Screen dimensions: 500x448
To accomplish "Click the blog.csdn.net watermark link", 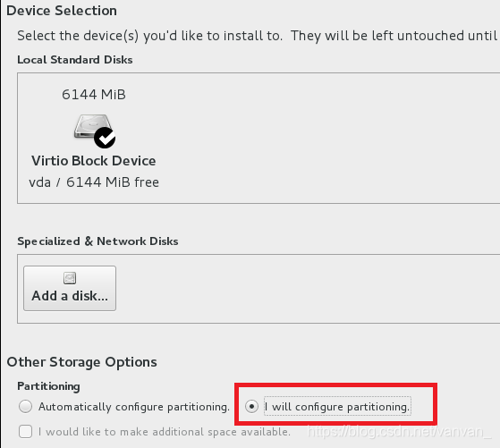I will pos(399,432).
